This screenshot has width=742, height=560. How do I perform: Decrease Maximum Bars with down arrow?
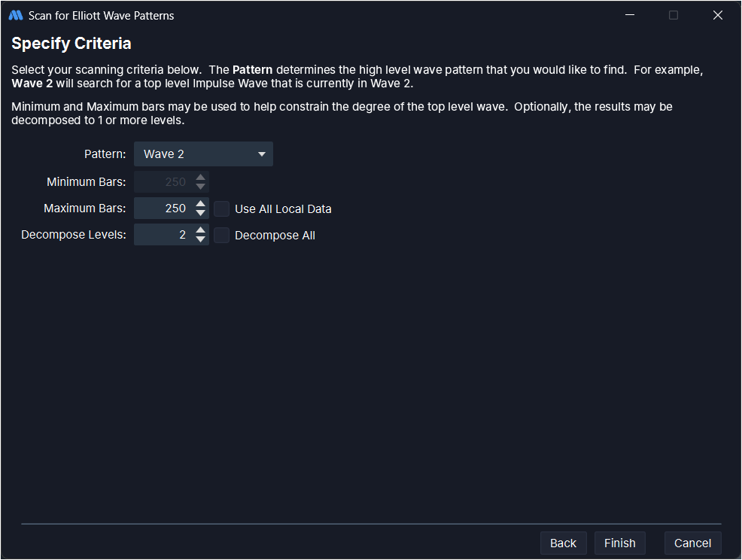coord(200,213)
